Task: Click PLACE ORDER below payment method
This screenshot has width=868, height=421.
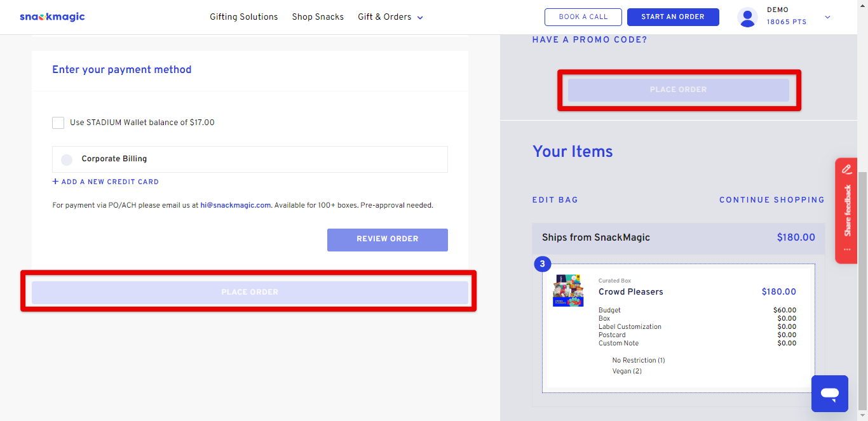Action: pos(250,292)
